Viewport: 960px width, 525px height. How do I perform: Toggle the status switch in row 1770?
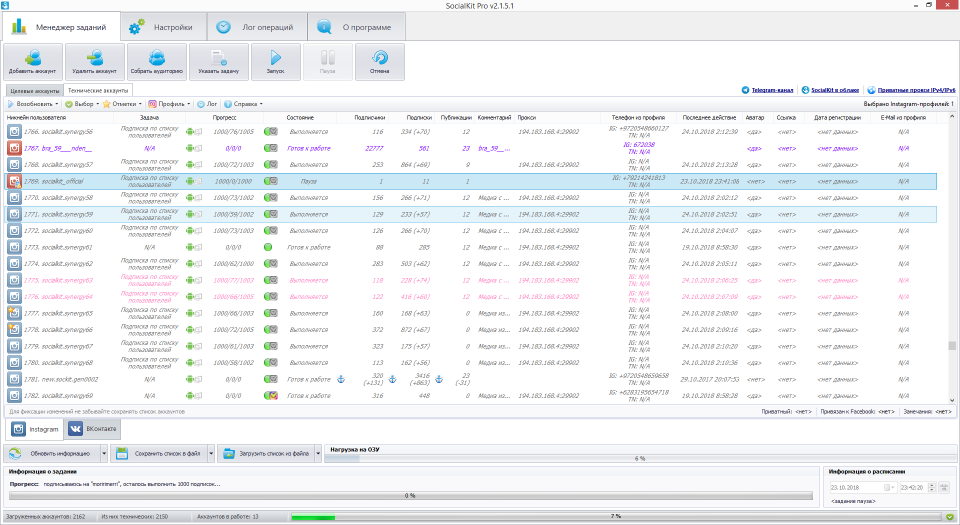[271, 198]
